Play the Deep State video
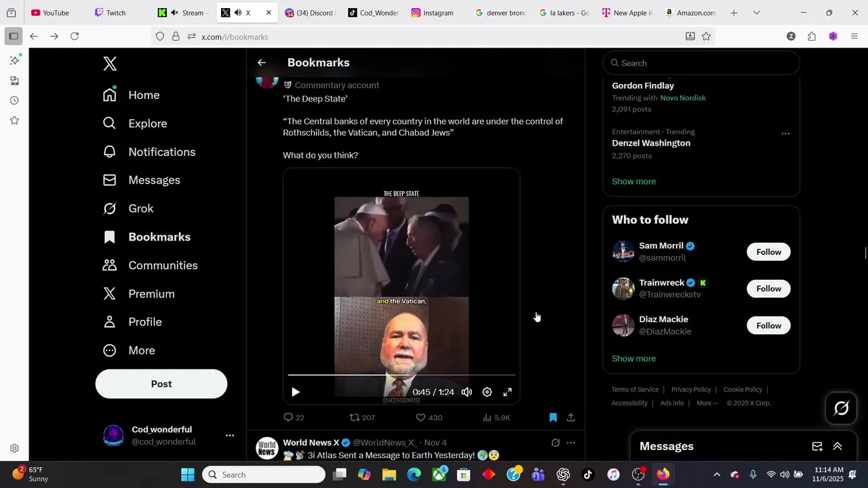Image resolution: width=868 pixels, height=488 pixels. pyautogui.click(x=296, y=392)
